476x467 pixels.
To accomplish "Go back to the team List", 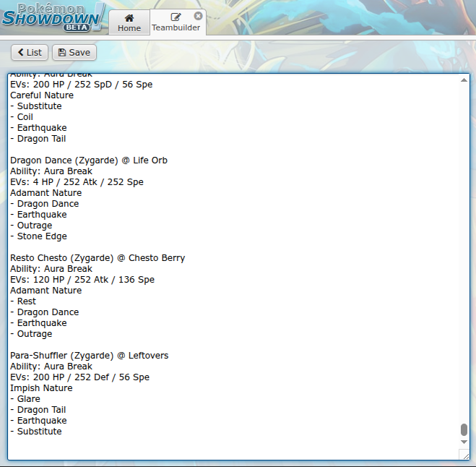I will tap(30, 53).
